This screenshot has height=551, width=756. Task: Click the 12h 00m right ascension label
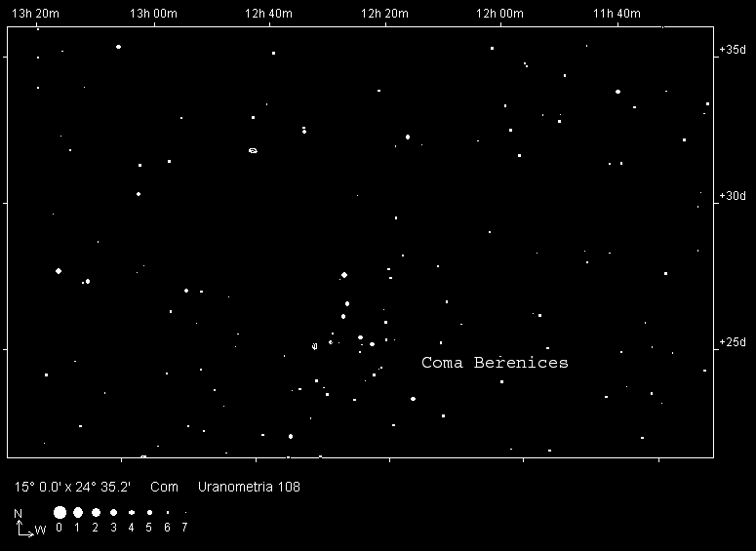coord(500,14)
